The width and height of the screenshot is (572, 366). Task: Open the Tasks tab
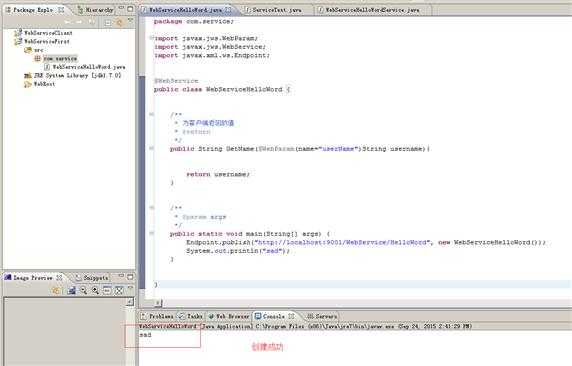click(191, 316)
